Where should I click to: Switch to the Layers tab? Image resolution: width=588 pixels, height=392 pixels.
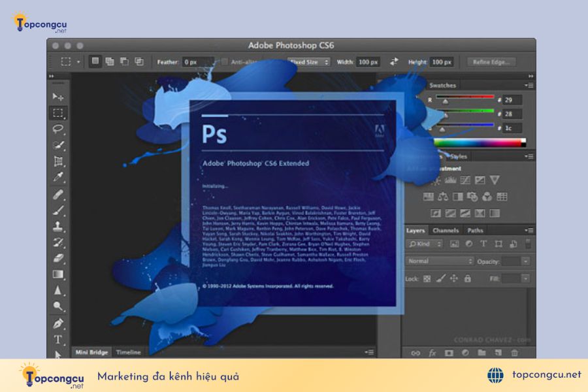point(416,231)
